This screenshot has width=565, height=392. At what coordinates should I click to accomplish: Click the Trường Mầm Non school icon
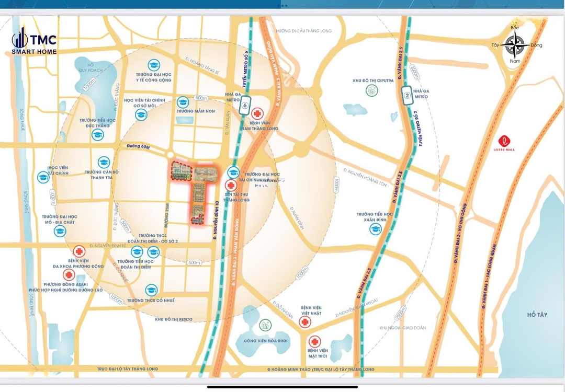183,102
